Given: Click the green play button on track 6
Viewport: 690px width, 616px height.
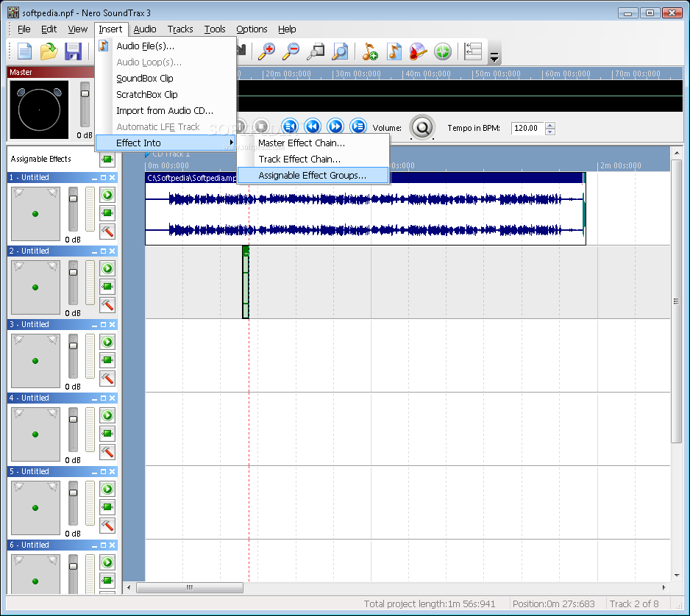Looking at the screenshot, I should click(x=107, y=562).
